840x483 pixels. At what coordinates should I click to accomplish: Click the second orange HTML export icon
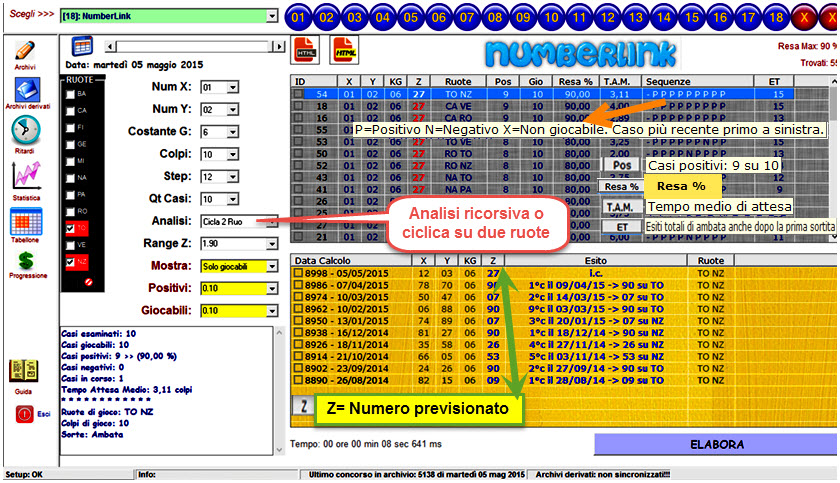(x=344, y=50)
